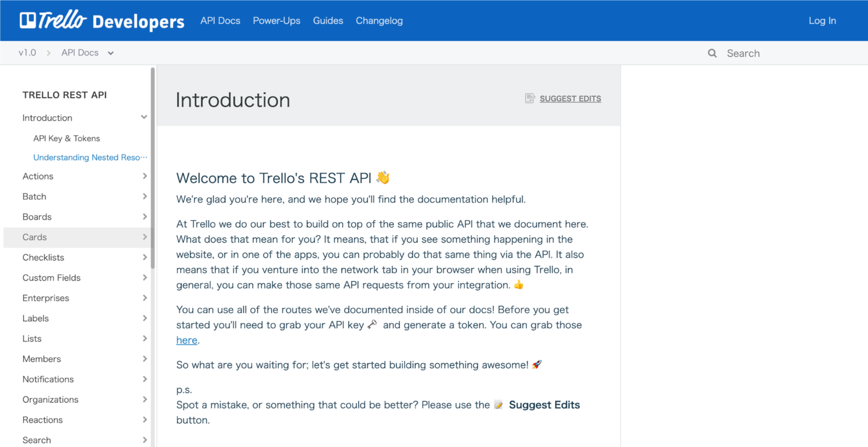The width and height of the screenshot is (868, 447).
Task: Select Labels in the sidebar
Action: 36,318
